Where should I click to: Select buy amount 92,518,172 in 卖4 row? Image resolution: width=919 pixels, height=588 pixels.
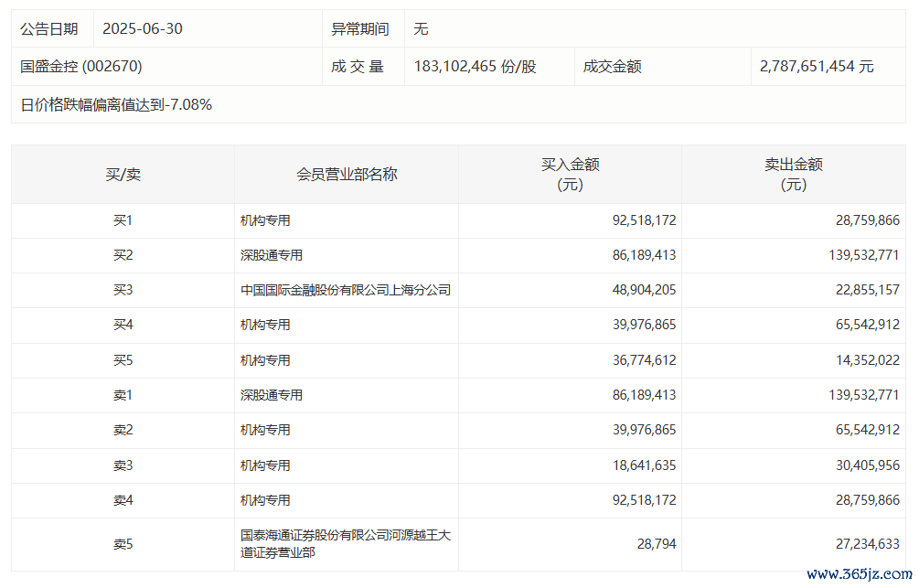[644, 500]
